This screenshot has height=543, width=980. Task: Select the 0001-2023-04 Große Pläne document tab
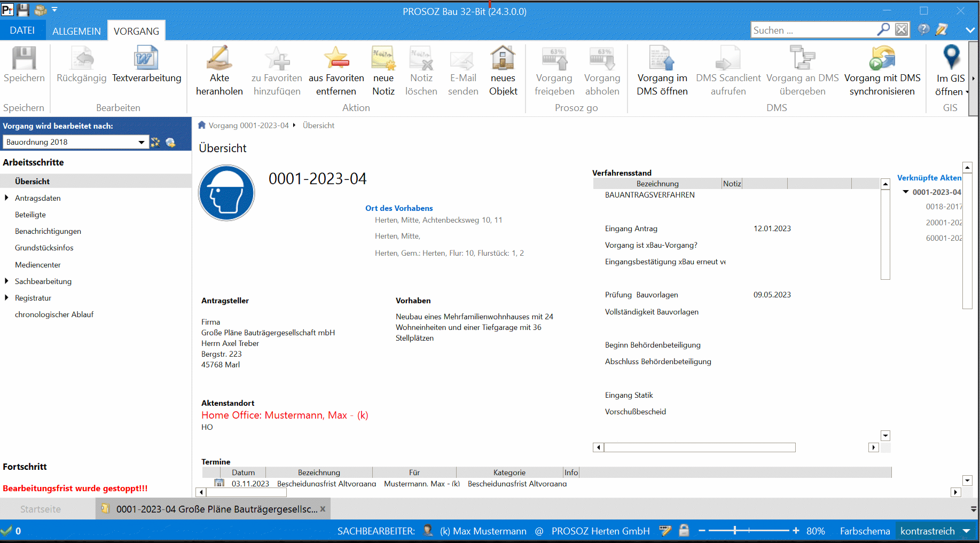(213, 509)
